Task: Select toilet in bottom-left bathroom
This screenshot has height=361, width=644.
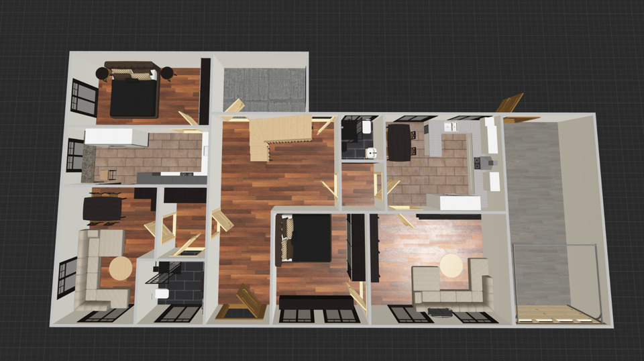Action: [x=162, y=293]
